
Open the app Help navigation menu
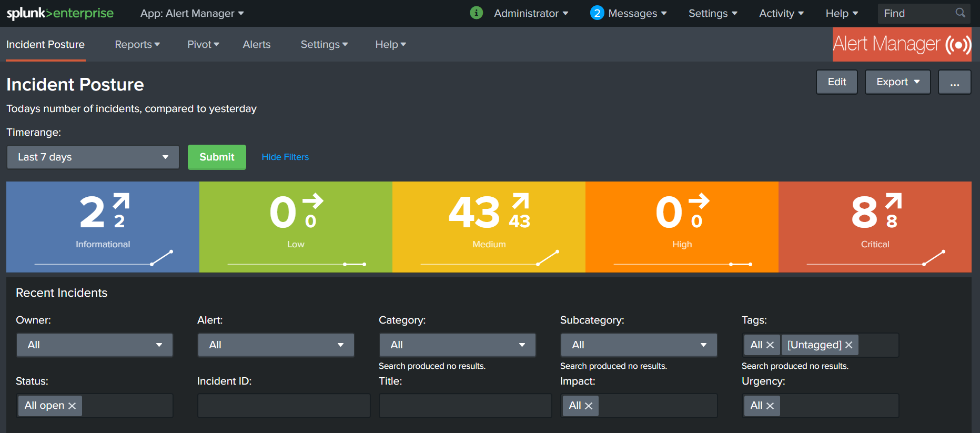390,45
